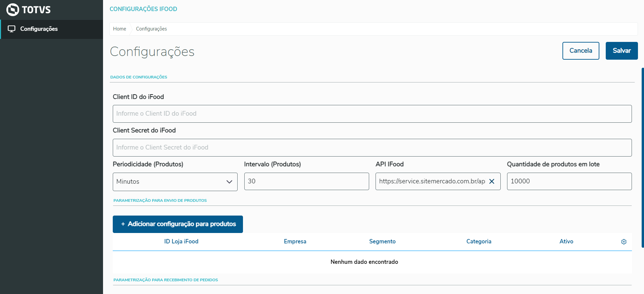
Task: Click the Intervalo (Produtos) input field
Action: coord(306,181)
